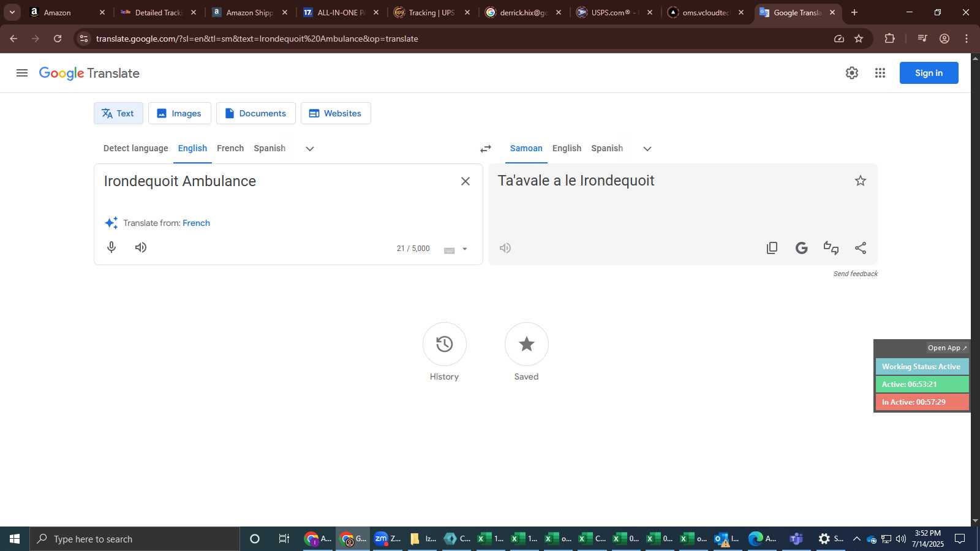This screenshot has height=551, width=980.
Task: Expand more source languages dropdown
Action: click(x=310, y=149)
